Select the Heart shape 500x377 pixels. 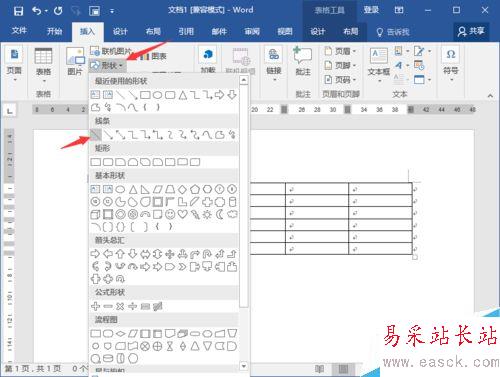click(x=182, y=214)
